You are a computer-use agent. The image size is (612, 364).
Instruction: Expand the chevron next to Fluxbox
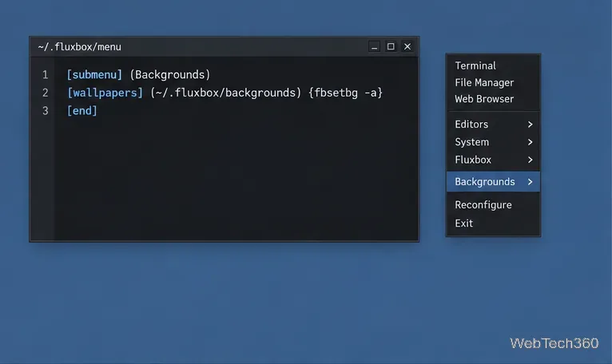(530, 160)
